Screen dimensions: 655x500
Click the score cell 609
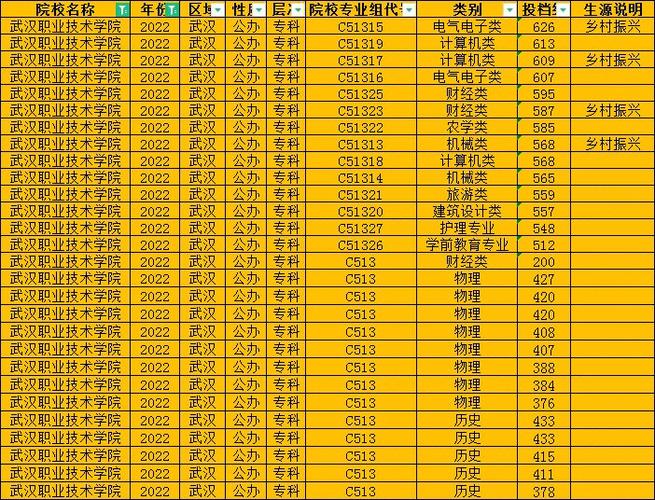click(544, 60)
